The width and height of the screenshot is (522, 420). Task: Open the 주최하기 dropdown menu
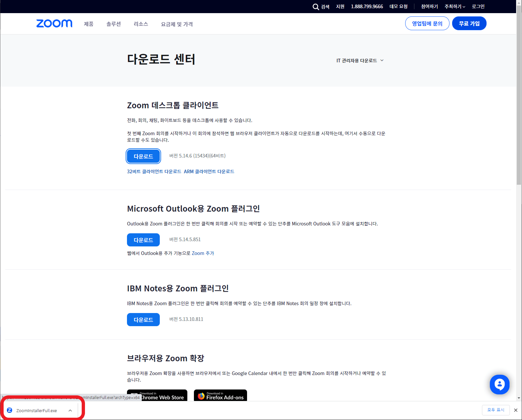[x=455, y=7]
